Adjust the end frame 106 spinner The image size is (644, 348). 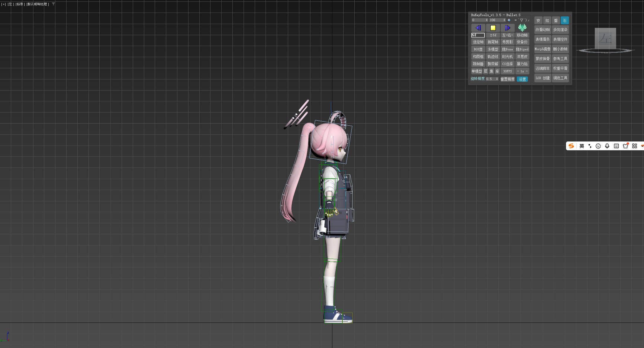(x=504, y=20)
